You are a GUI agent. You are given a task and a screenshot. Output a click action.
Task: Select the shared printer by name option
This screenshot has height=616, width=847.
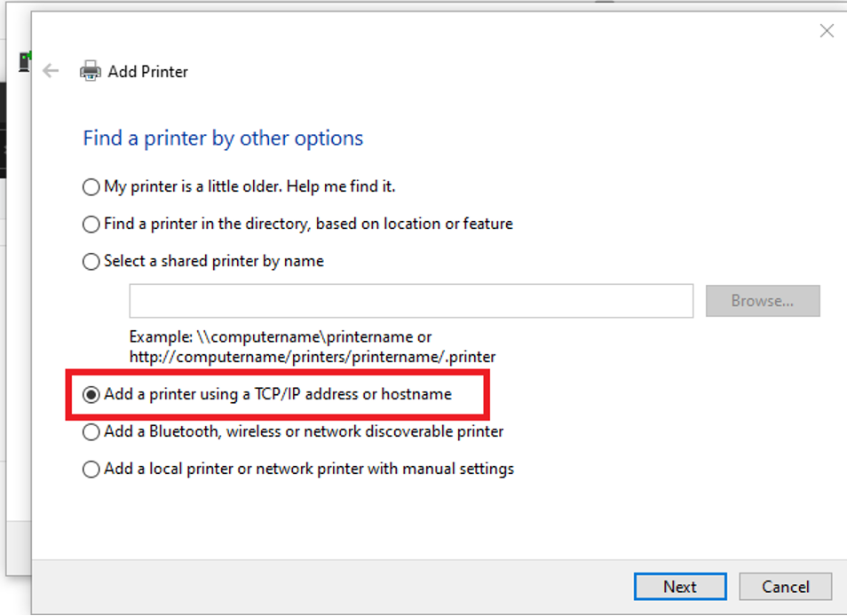point(91,262)
